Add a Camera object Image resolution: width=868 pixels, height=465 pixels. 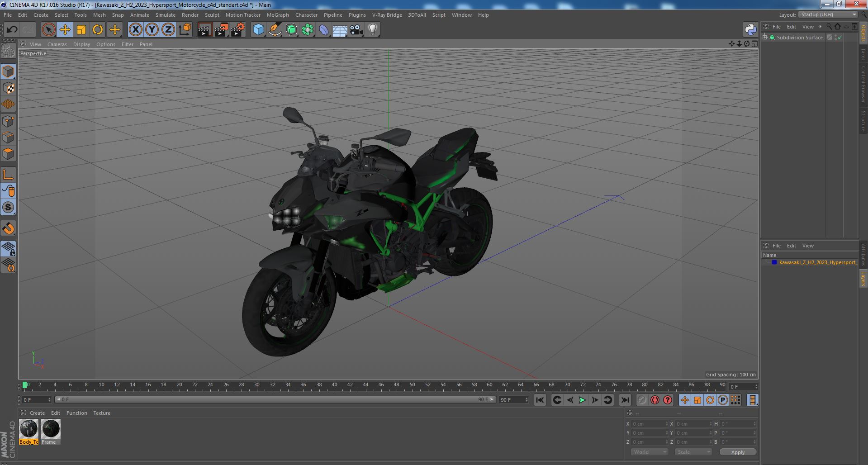point(356,30)
